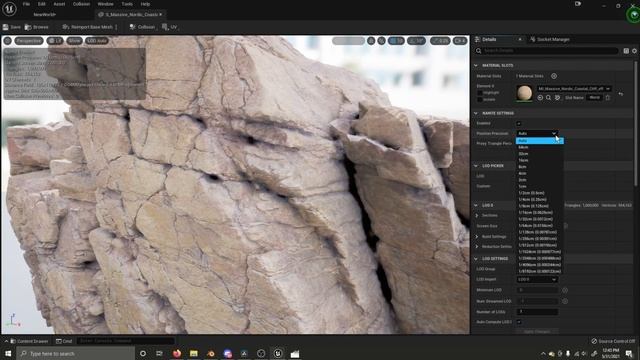This screenshot has width=640, height=360.
Task: Toggle the Highlight checkbox for Element 0
Action: (x=480, y=93)
